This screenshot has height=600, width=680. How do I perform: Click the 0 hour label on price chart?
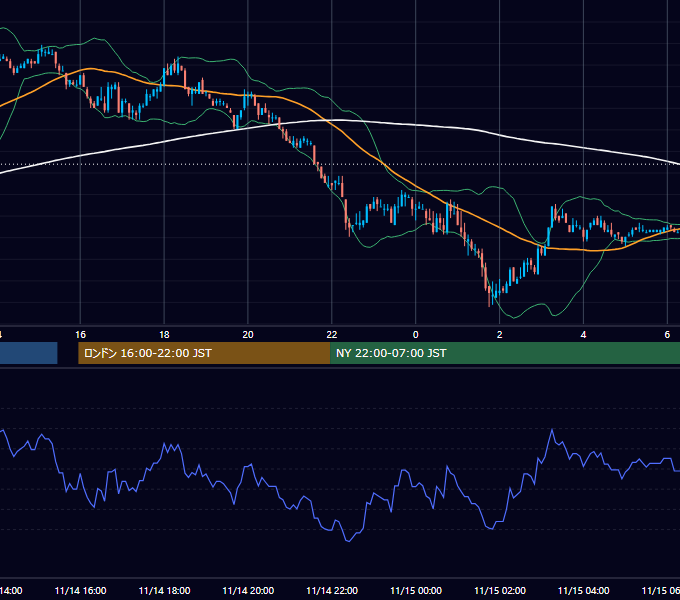click(415, 335)
